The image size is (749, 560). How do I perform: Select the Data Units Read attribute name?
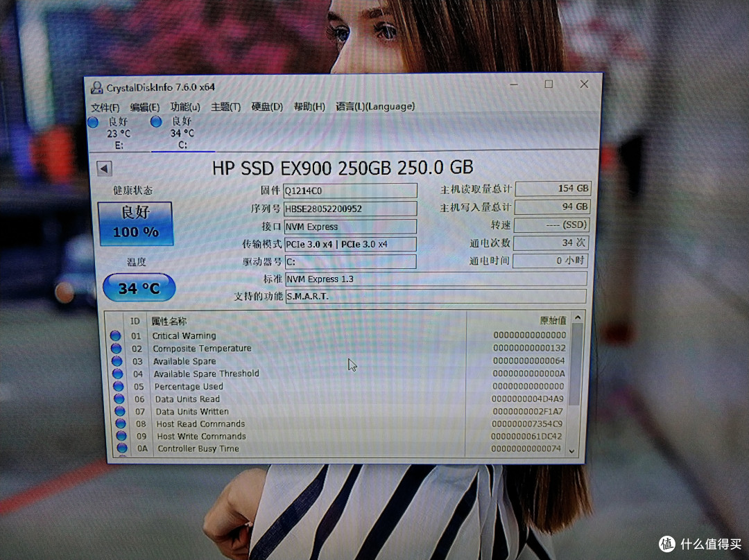point(188,399)
